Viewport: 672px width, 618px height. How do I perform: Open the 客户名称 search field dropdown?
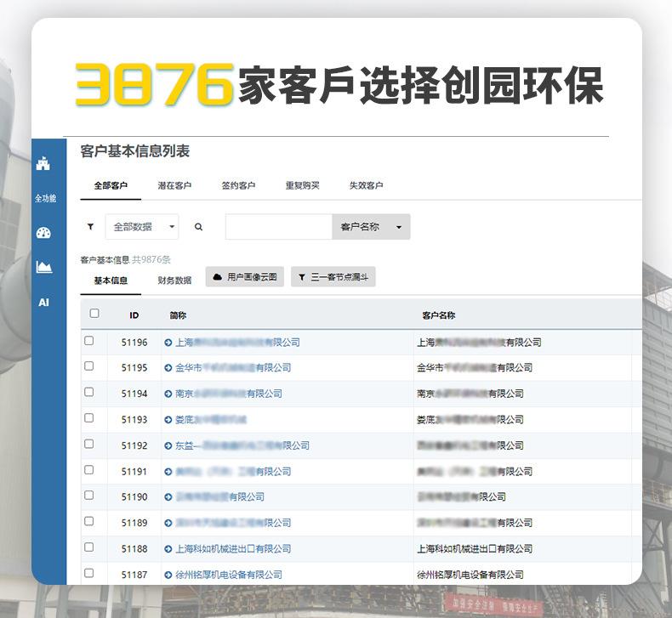pos(371,227)
